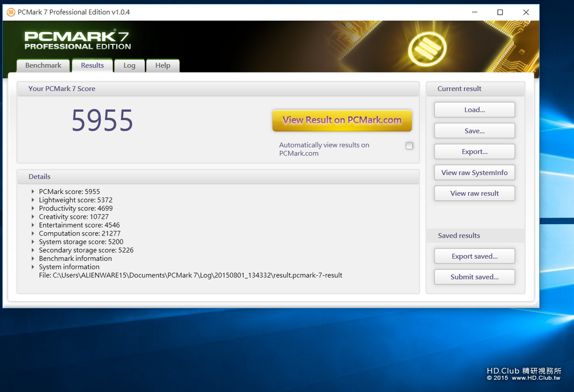The width and height of the screenshot is (574, 392).
Task: Open View raw SystemInfo
Action: coord(474,173)
